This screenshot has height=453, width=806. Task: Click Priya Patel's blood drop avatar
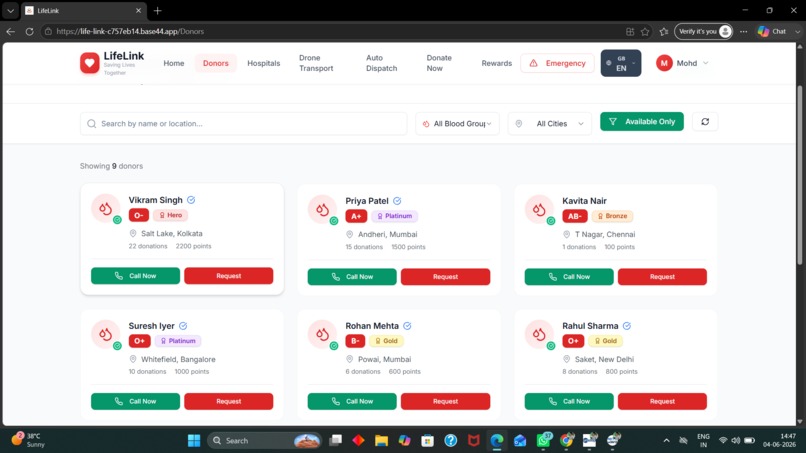coord(322,209)
